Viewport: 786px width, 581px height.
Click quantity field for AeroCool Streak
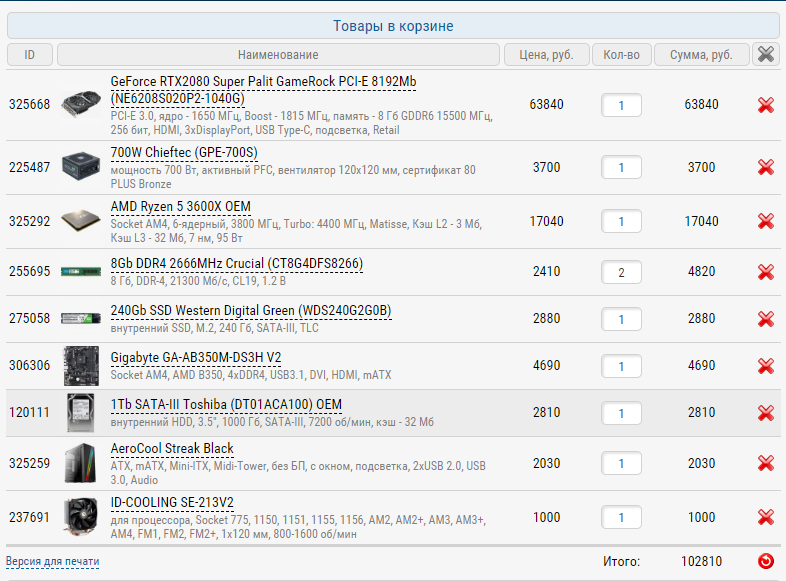point(621,463)
